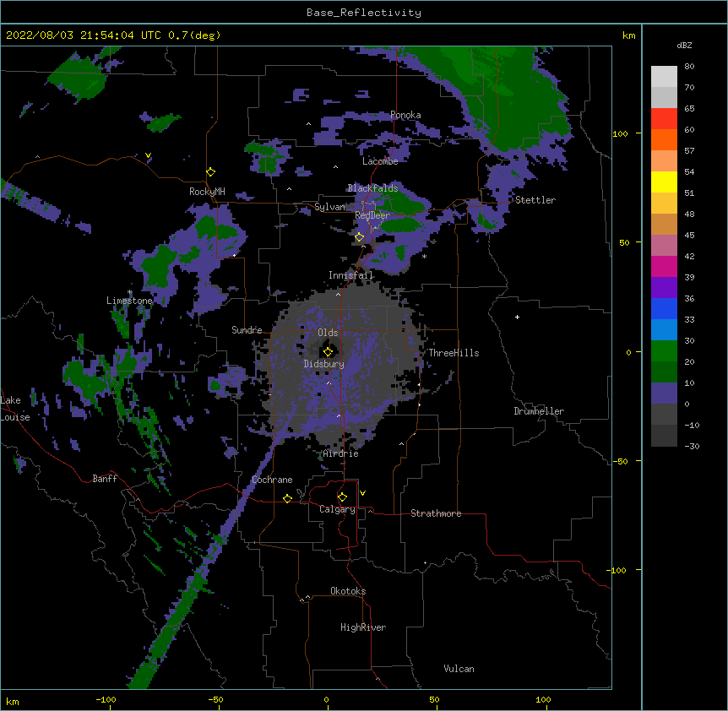This screenshot has width=728, height=711.
Task: Click the yellow diamond marker below Cochrane
Action: click(x=287, y=498)
